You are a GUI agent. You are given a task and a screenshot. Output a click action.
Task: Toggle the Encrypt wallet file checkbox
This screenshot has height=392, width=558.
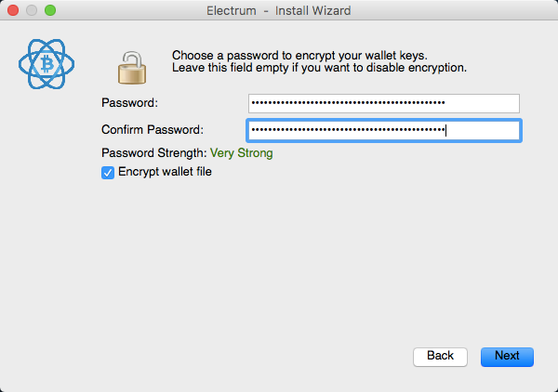108,173
